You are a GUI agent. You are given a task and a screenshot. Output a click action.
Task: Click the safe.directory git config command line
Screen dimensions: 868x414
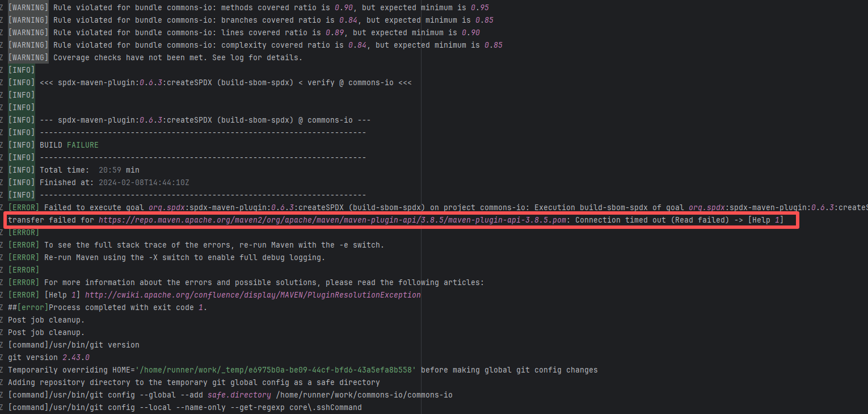click(x=230, y=395)
